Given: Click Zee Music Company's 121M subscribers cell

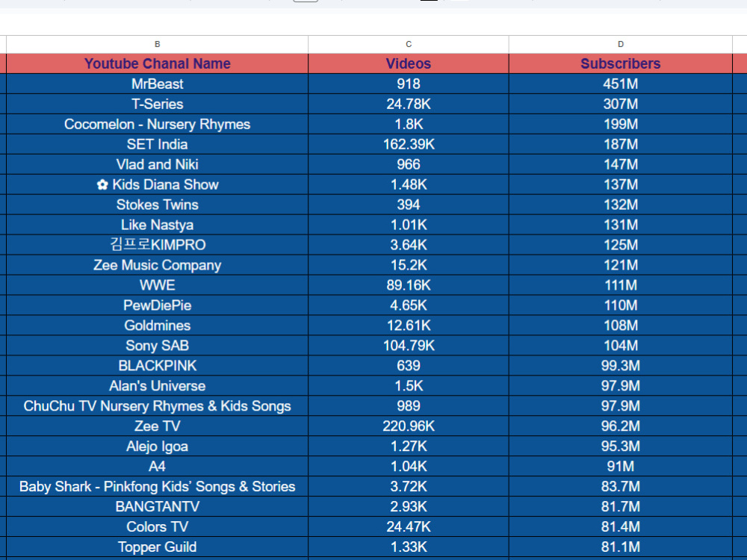Looking at the screenshot, I should pos(620,265).
